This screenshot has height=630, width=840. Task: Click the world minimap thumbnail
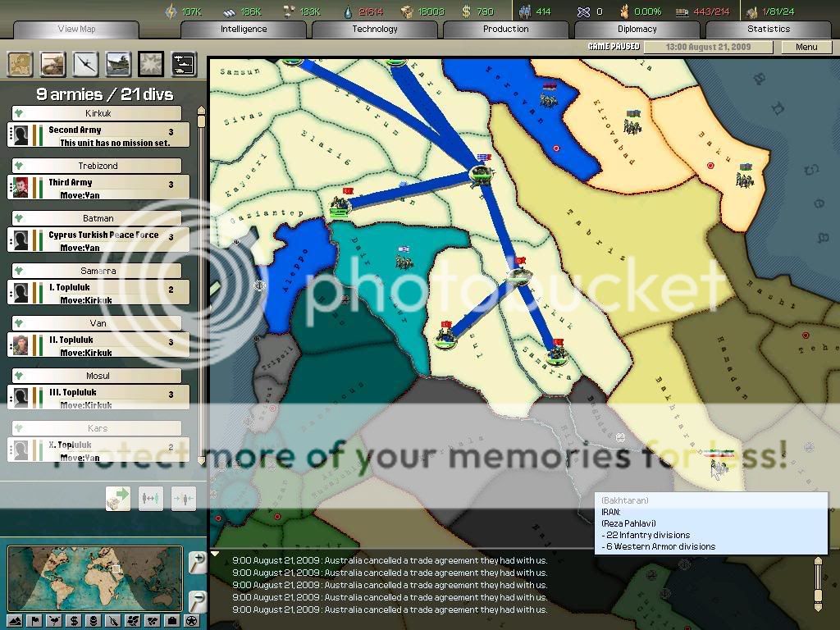click(94, 578)
